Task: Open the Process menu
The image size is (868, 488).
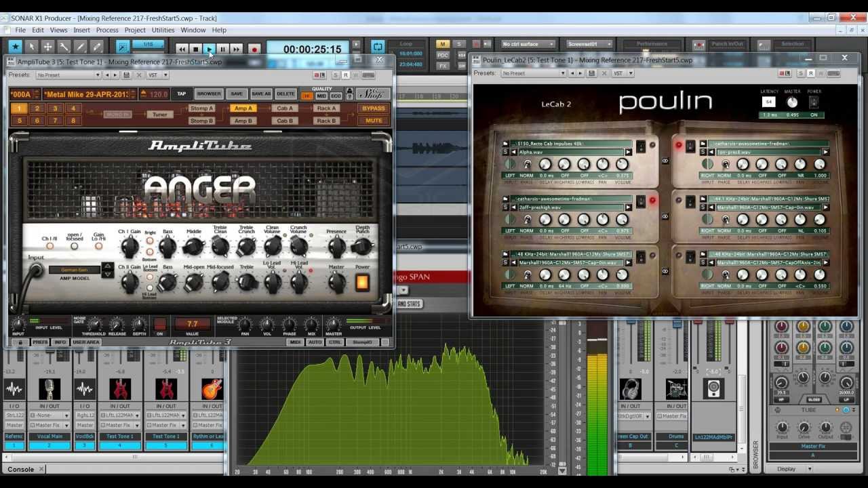Action: [107, 30]
